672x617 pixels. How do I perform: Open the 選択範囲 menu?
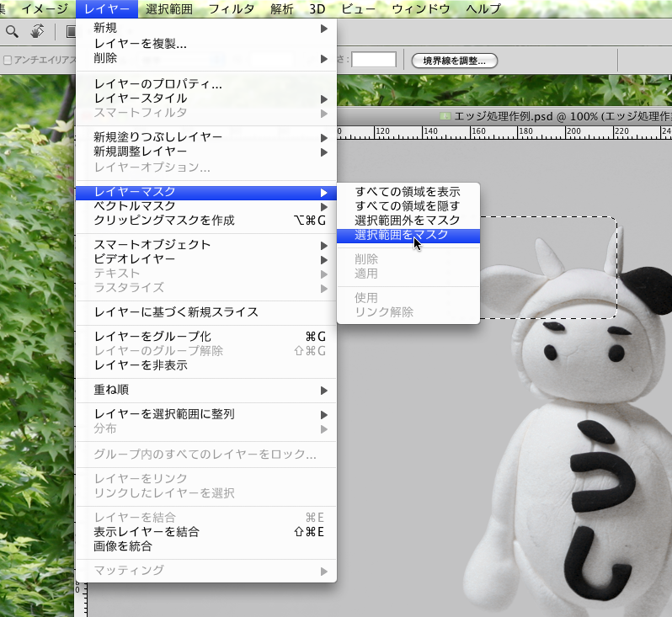point(169,9)
